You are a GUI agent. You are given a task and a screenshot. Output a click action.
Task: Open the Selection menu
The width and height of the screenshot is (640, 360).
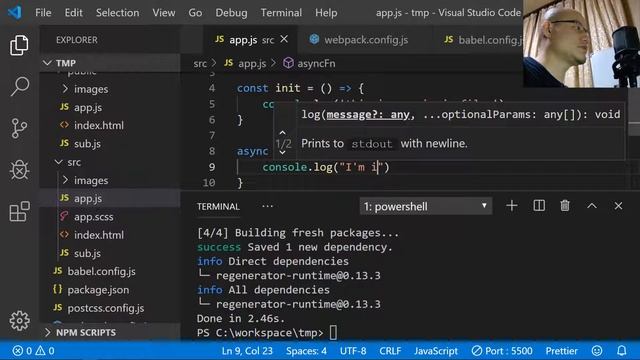tap(118, 13)
